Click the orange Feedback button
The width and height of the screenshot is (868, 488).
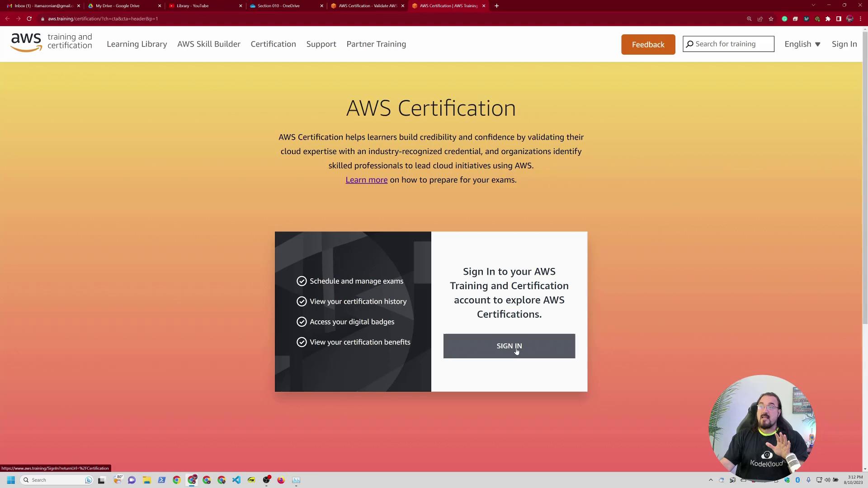pyautogui.click(x=648, y=44)
